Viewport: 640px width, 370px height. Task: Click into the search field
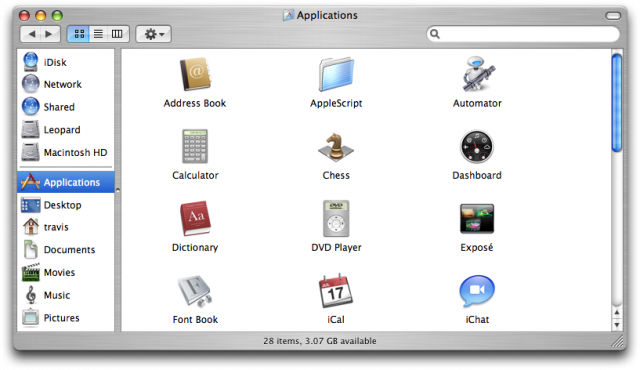(x=523, y=34)
